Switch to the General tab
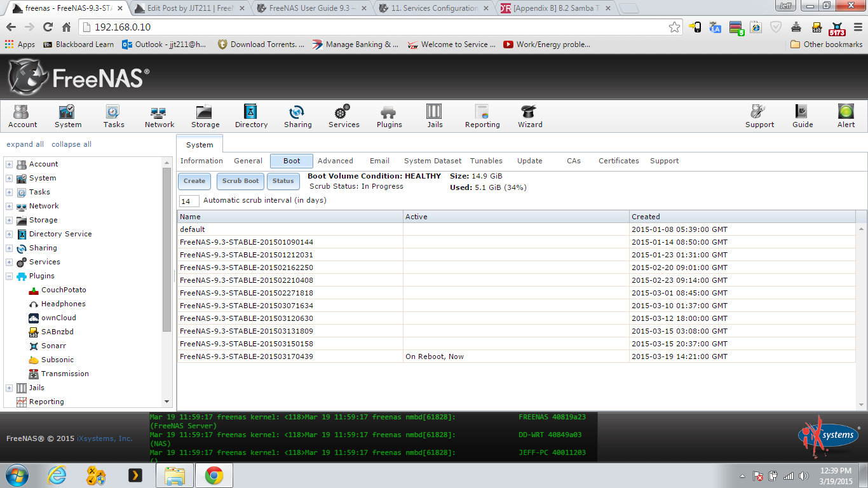The image size is (868, 488). point(248,161)
